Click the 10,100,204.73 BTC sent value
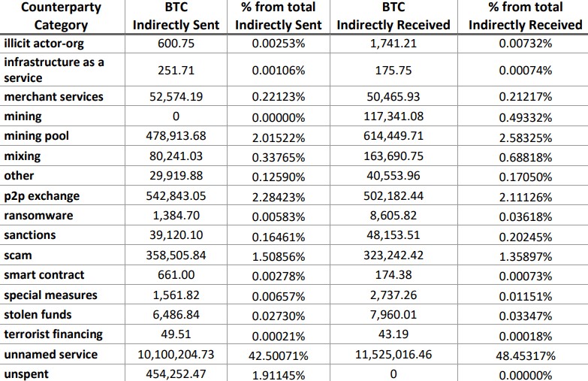The height and width of the screenshot is (381, 588). pyautogui.click(x=176, y=354)
